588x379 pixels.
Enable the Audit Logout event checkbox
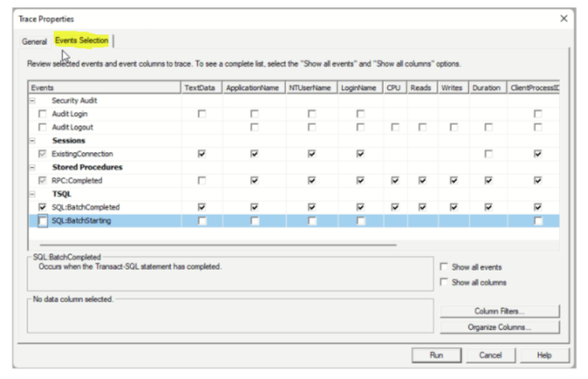42,127
